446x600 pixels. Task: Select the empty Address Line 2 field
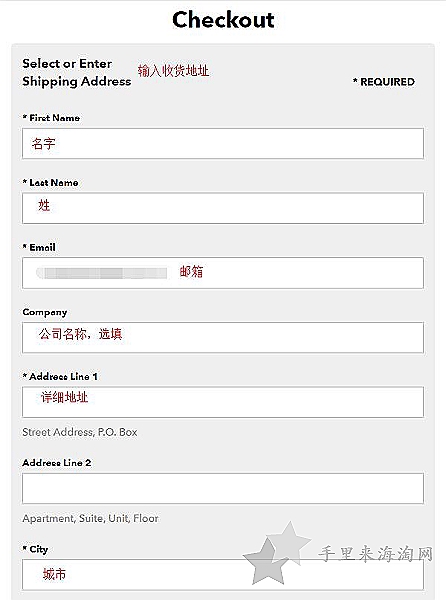[223, 488]
